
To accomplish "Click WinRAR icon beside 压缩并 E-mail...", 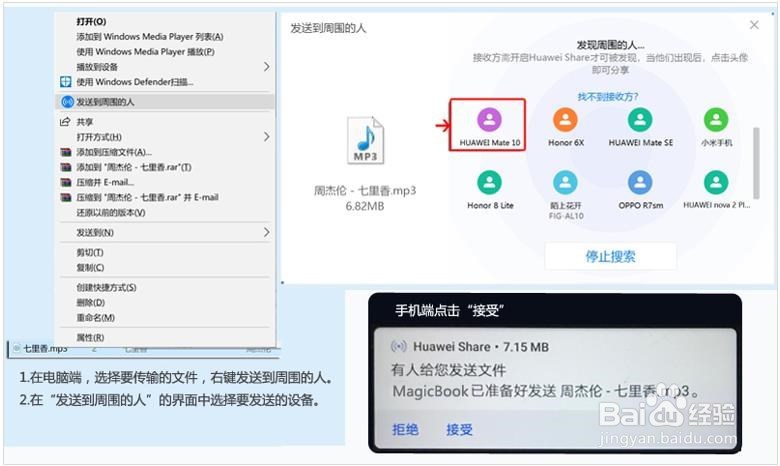I will pyautogui.click(x=66, y=182).
